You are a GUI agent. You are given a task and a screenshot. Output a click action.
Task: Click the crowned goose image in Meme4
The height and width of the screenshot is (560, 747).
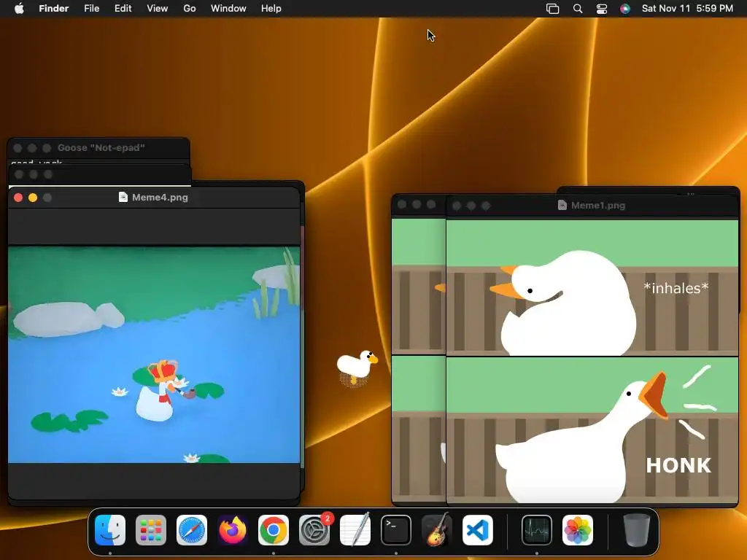tap(162, 391)
